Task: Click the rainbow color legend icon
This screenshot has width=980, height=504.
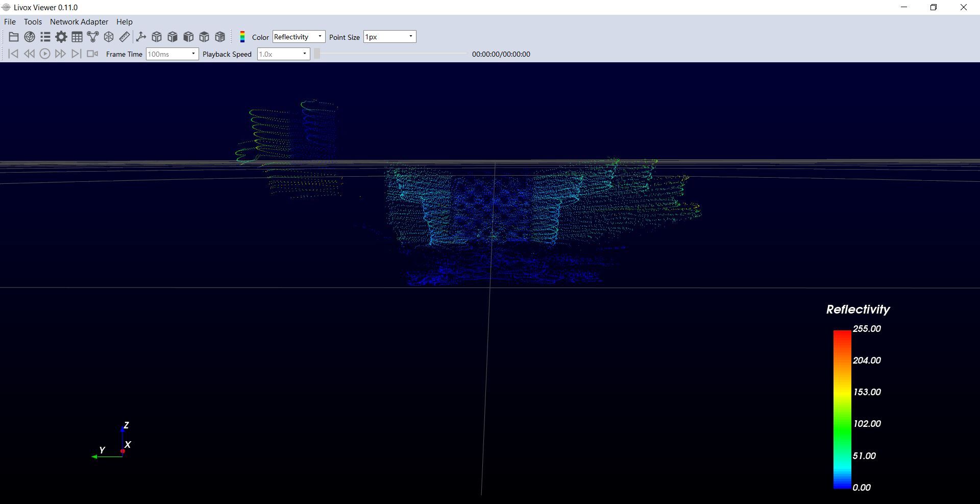Action: (242, 37)
